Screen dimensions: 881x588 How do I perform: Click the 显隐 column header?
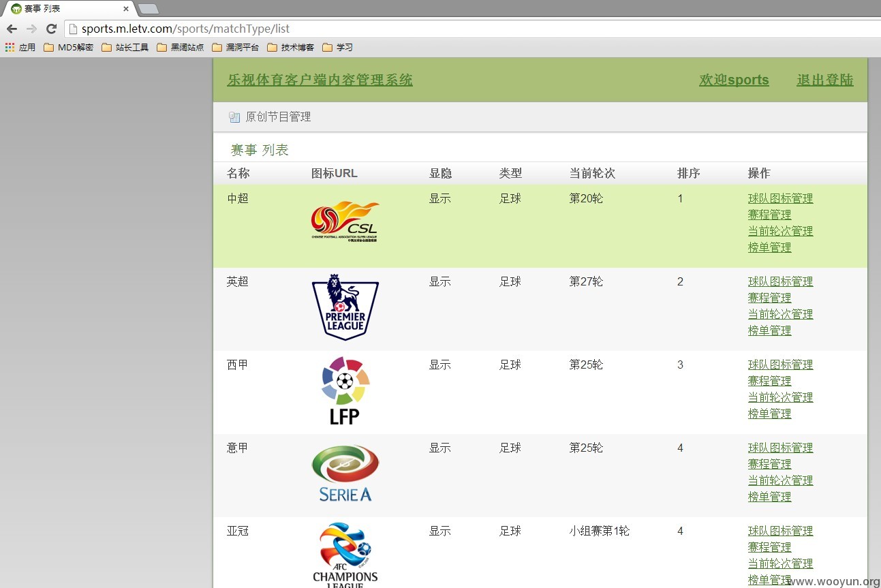tap(440, 173)
